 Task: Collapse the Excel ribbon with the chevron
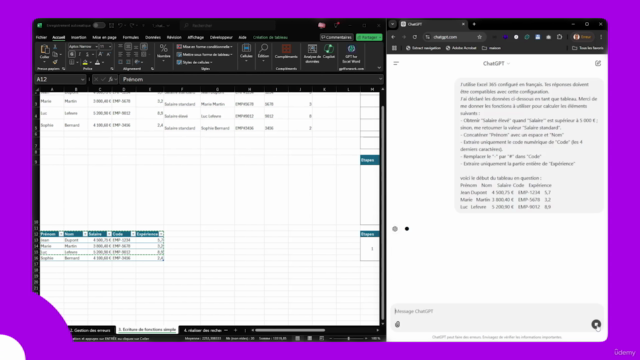click(379, 68)
